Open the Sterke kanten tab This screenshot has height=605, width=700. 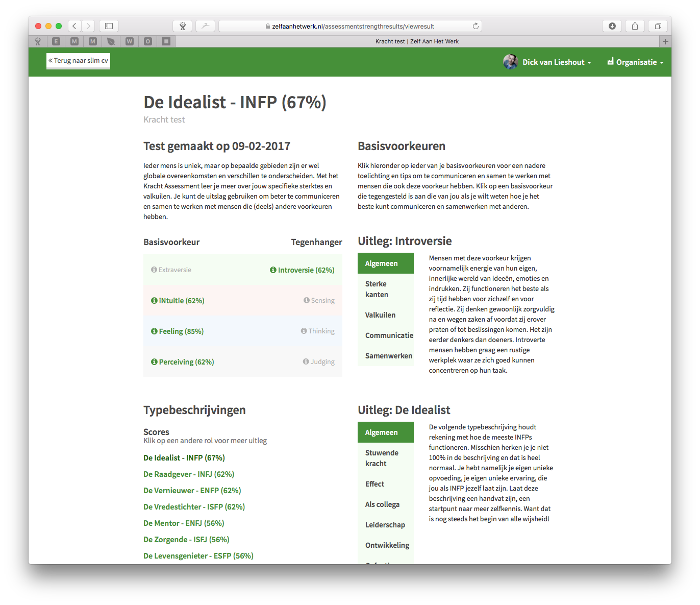click(x=386, y=289)
